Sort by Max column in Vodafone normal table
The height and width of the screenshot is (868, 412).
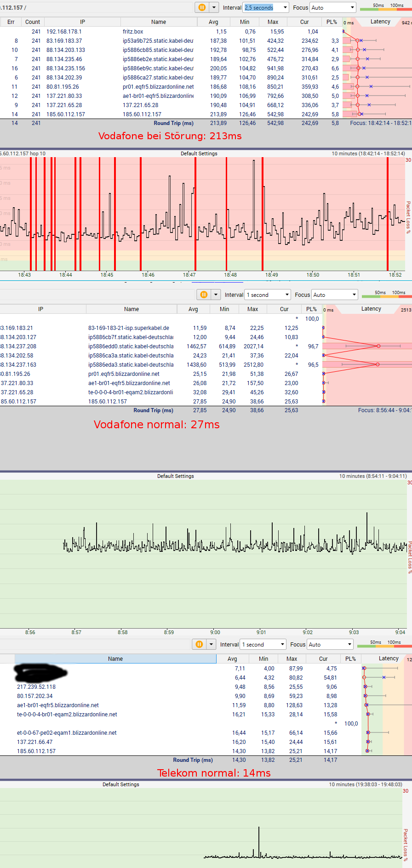tap(252, 309)
